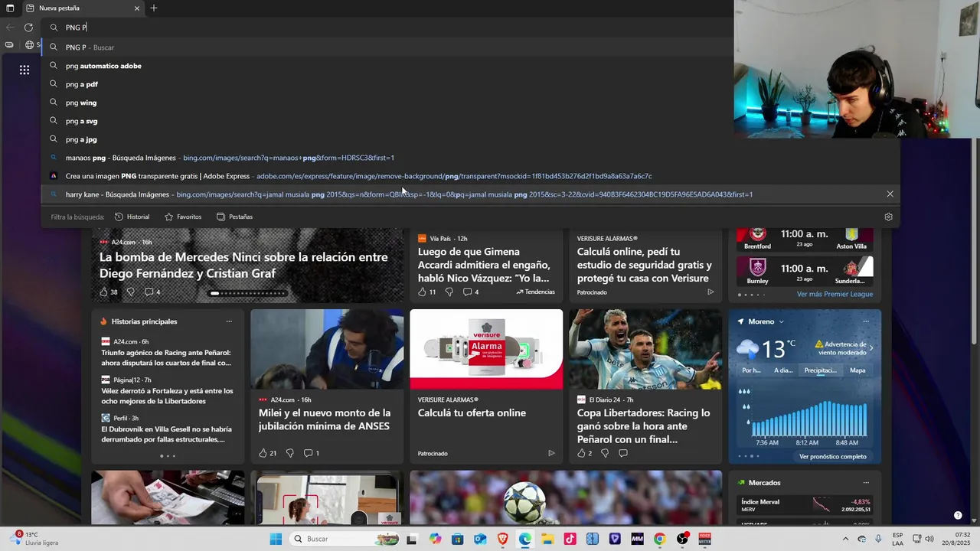Open Adobe Express 'Crea una imagen PNG transparente' suggestion
This screenshot has width=980, height=551.
469,176
